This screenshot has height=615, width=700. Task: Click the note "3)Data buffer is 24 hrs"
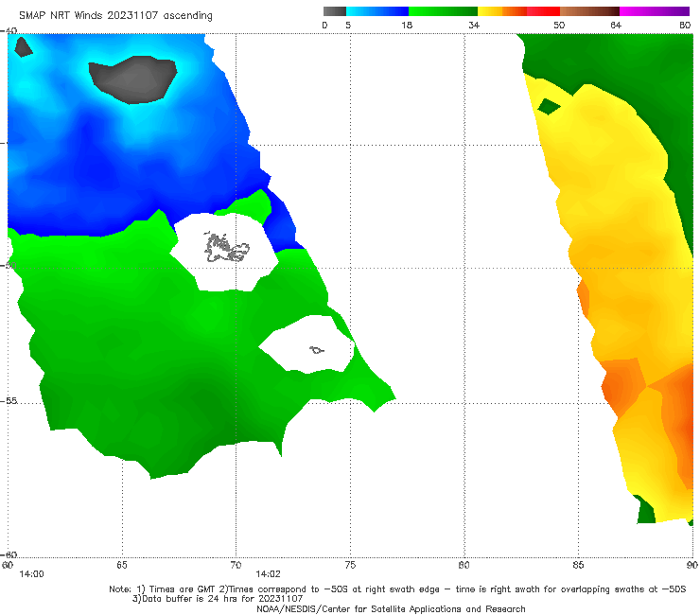(x=218, y=599)
